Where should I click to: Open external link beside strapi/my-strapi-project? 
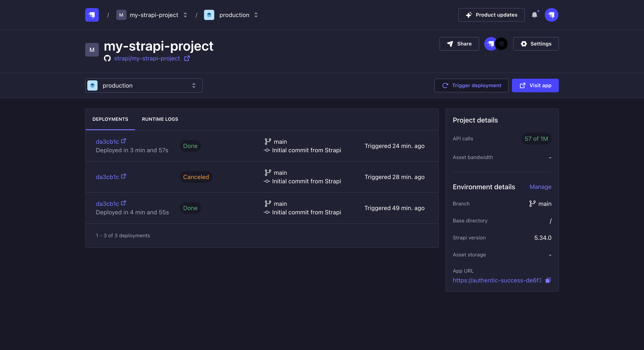pos(187,58)
